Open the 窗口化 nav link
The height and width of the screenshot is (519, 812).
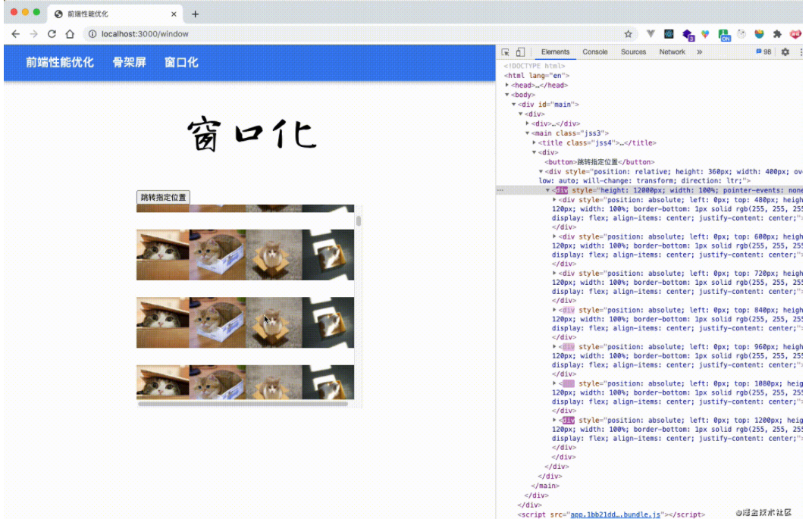point(181,62)
